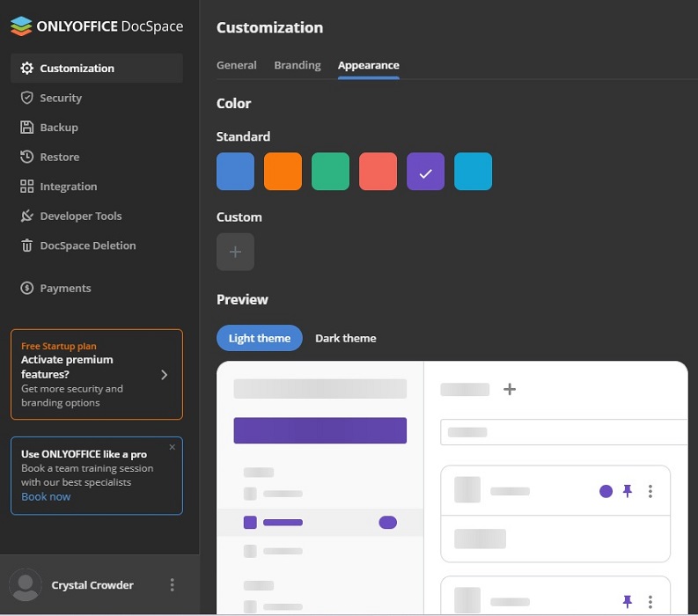Open Payments section
Image resolution: width=698 pixels, height=616 pixels.
coord(97,288)
